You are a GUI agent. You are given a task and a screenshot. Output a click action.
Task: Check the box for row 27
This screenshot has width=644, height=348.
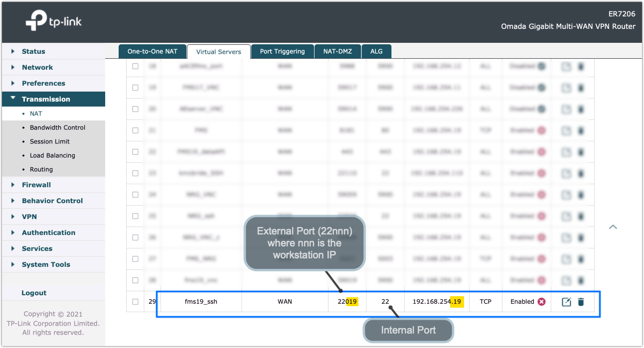click(x=135, y=259)
